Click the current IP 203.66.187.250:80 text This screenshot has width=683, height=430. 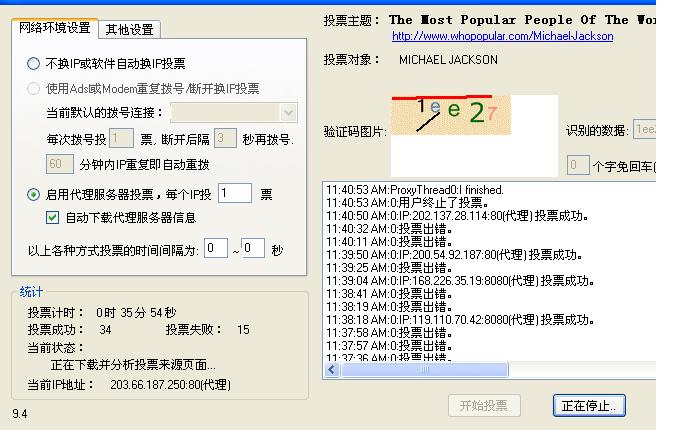[x=170, y=385]
